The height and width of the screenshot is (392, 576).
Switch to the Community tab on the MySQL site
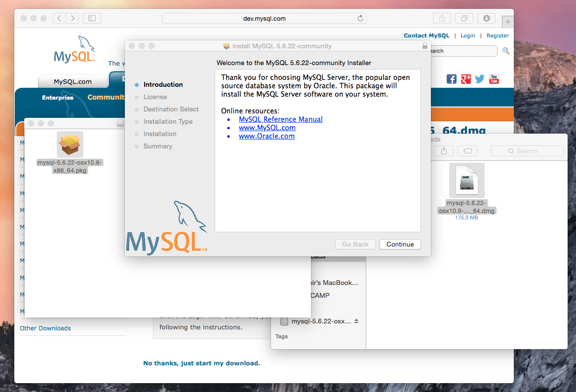click(x=106, y=98)
